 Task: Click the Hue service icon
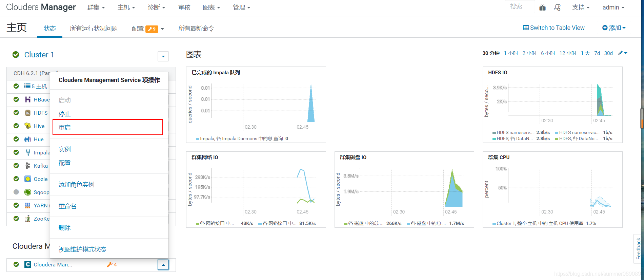[28, 139]
